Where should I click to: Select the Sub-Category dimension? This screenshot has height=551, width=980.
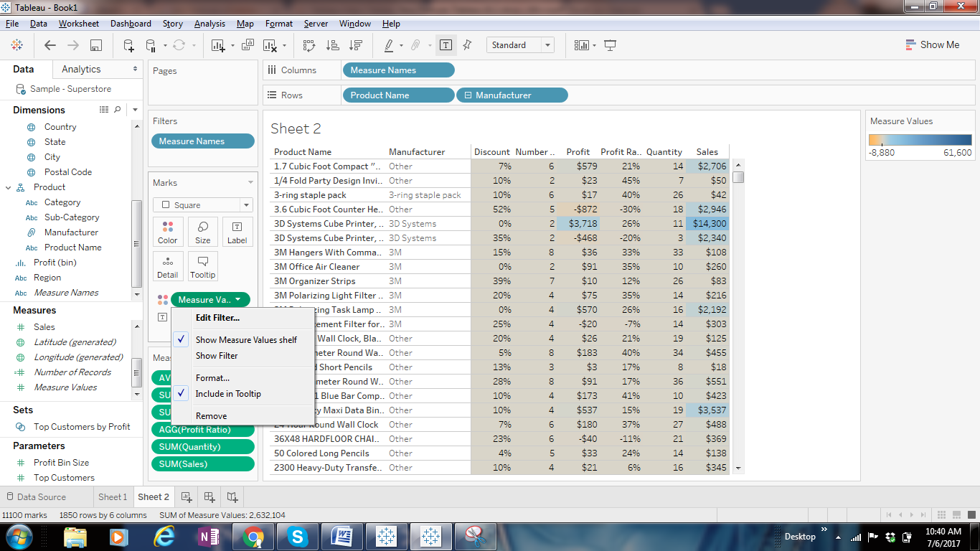click(72, 217)
